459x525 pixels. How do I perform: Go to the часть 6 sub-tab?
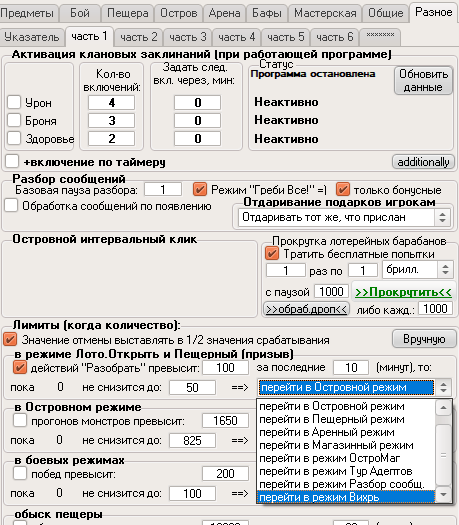pos(335,37)
